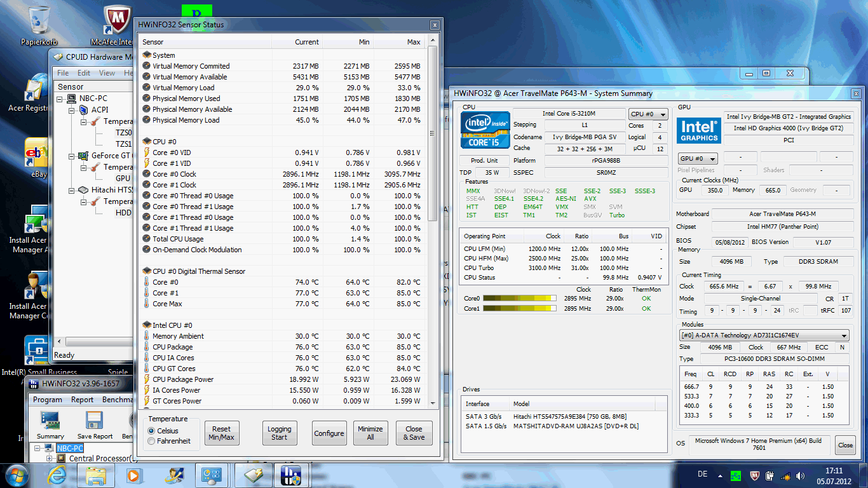This screenshot has height=488, width=868.
Task: Click the clock showing 17:11
Action: point(834,470)
